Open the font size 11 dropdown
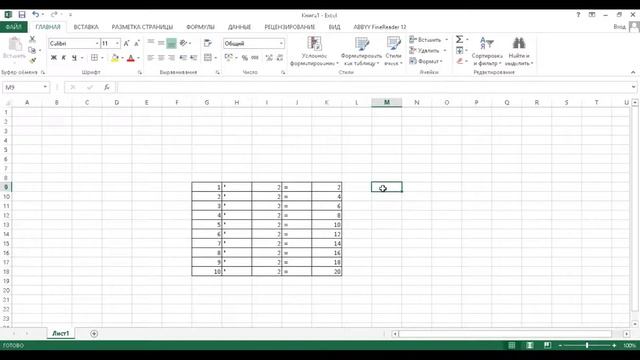Image resolution: width=640 pixels, height=360 pixels. (117, 43)
